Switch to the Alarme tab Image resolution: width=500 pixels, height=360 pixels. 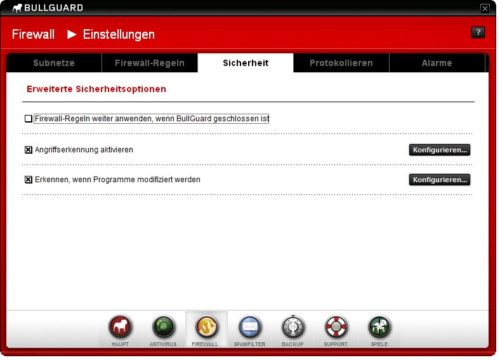[x=437, y=63]
